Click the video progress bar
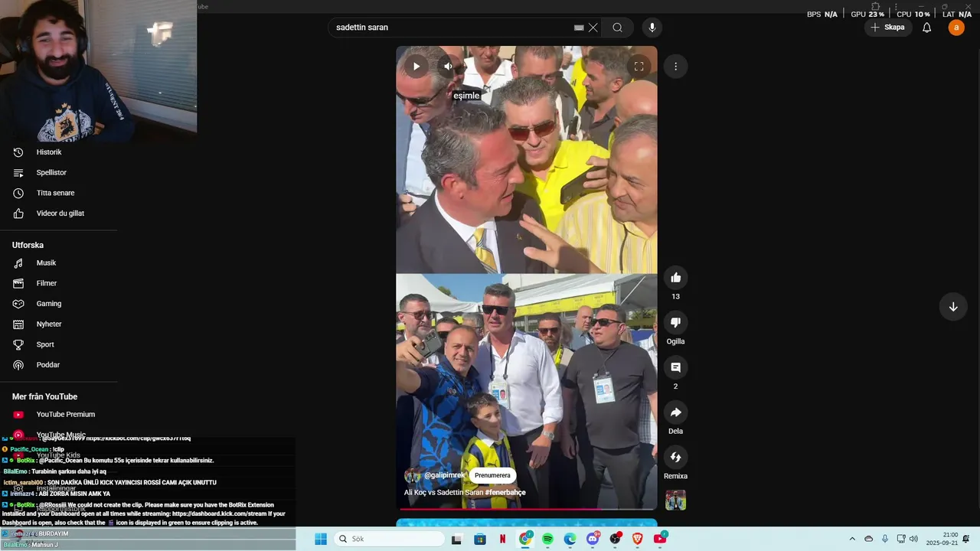Screen dimensions: 980x551 pos(527,509)
